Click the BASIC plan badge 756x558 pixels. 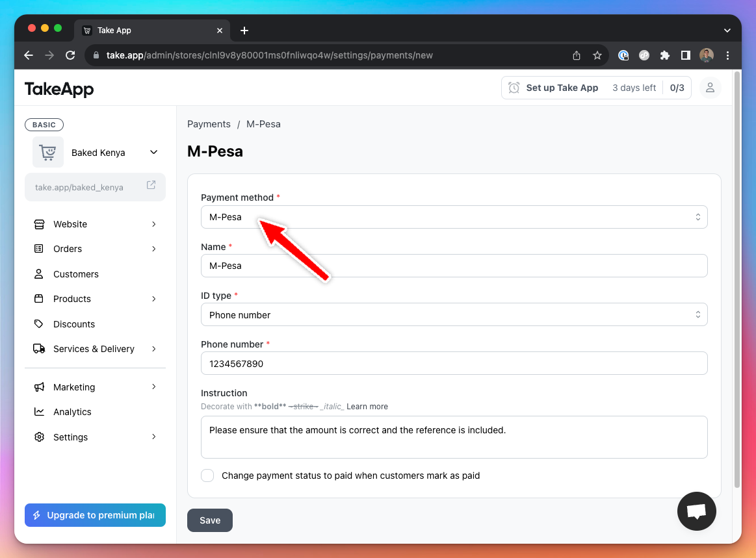44,125
